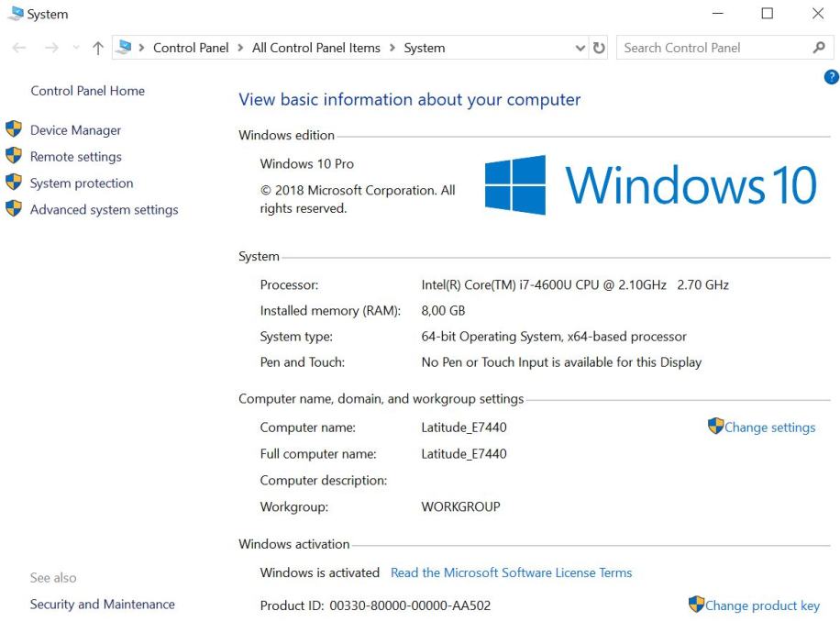
Task: Select Control Panel breadcrumb
Action: tap(191, 49)
